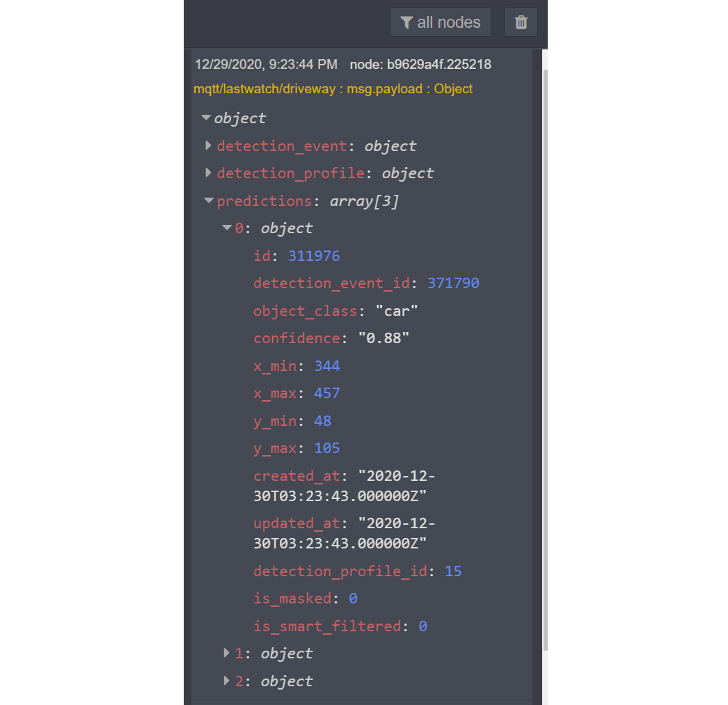Select detection_profile_id value 15

453,571
